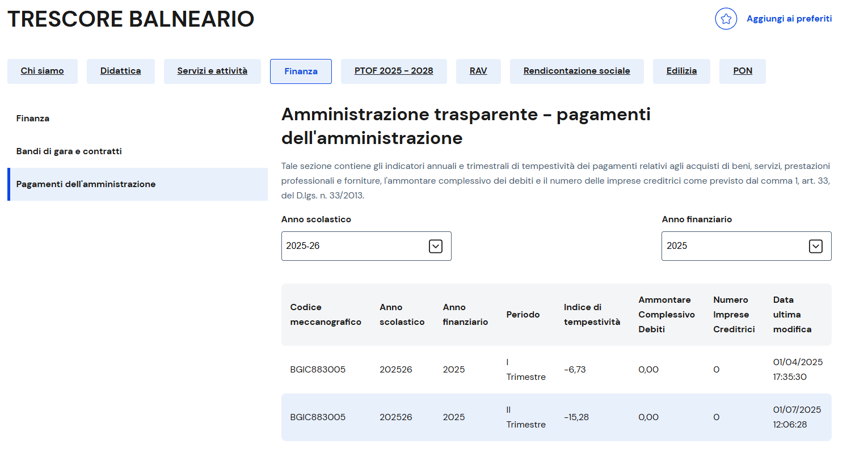Switch to the Didattica tab
Screen dimensions: 868x457
120,71
